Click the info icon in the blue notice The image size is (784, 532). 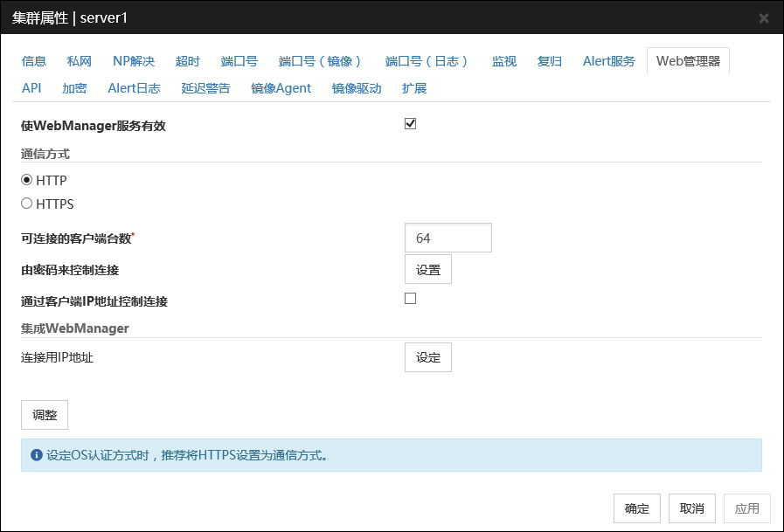[x=36, y=455]
